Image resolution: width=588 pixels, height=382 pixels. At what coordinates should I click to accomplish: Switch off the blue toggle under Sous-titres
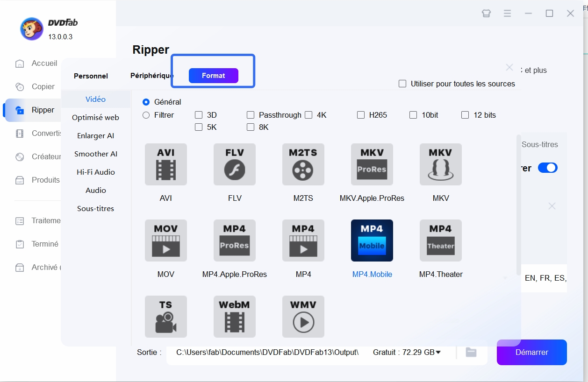pos(548,168)
